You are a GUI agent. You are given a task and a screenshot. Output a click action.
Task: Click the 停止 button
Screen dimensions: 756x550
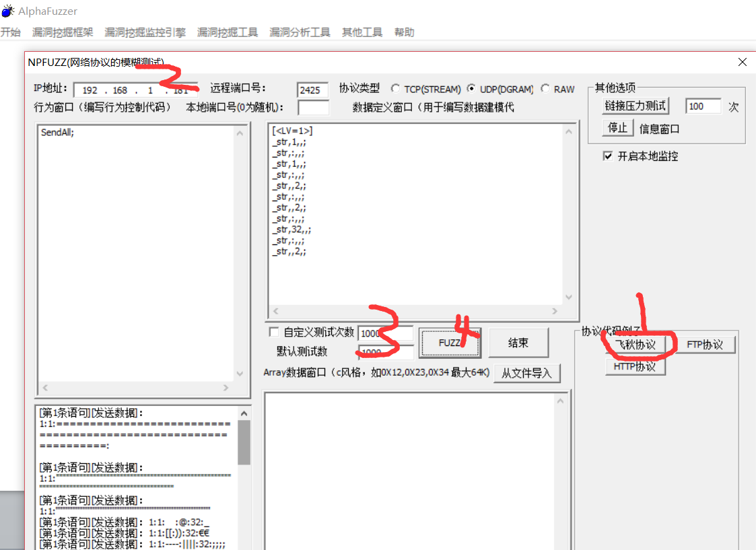(x=617, y=128)
